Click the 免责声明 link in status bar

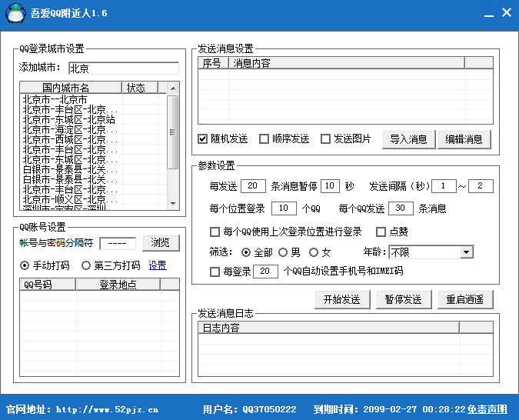pyautogui.click(x=487, y=409)
